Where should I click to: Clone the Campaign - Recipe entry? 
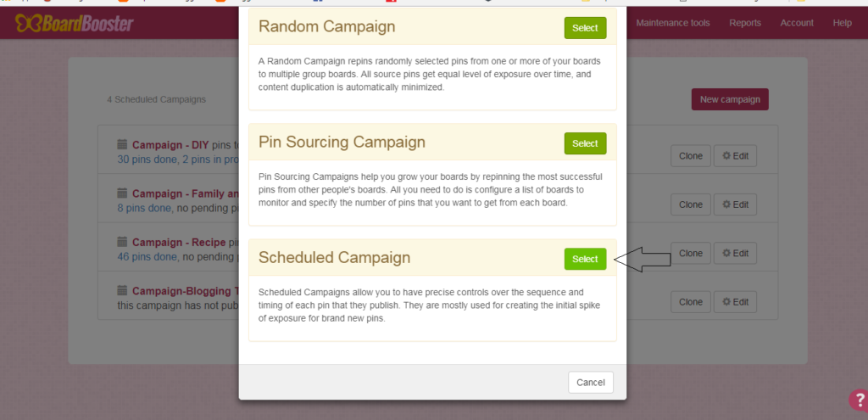coord(691,253)
